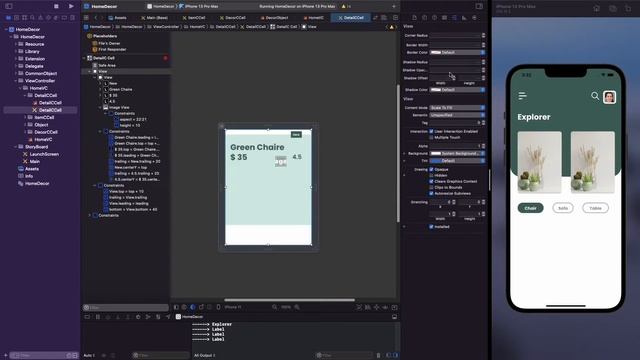Click the Home icon in Simulator toolbar
This screenshot has height=360, width=640.
point(596,8)
